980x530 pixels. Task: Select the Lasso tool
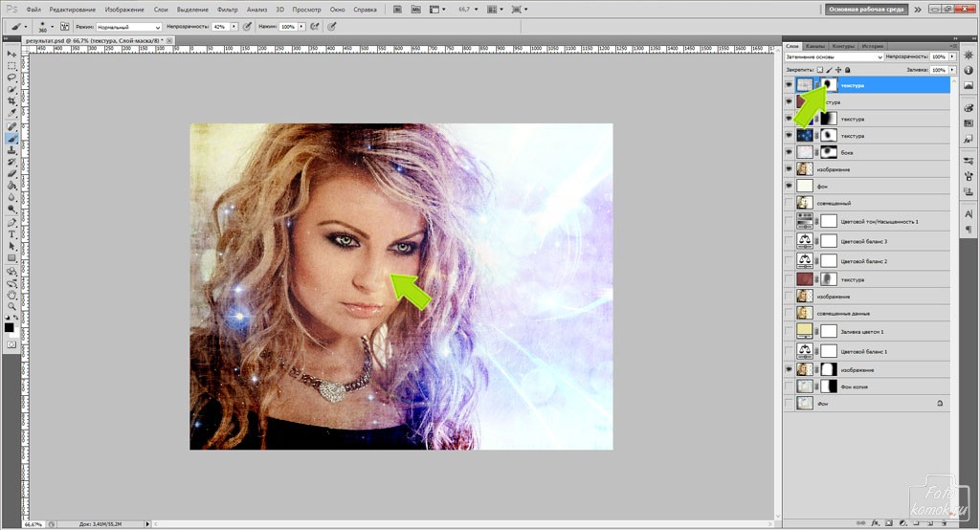click(11, 77)
